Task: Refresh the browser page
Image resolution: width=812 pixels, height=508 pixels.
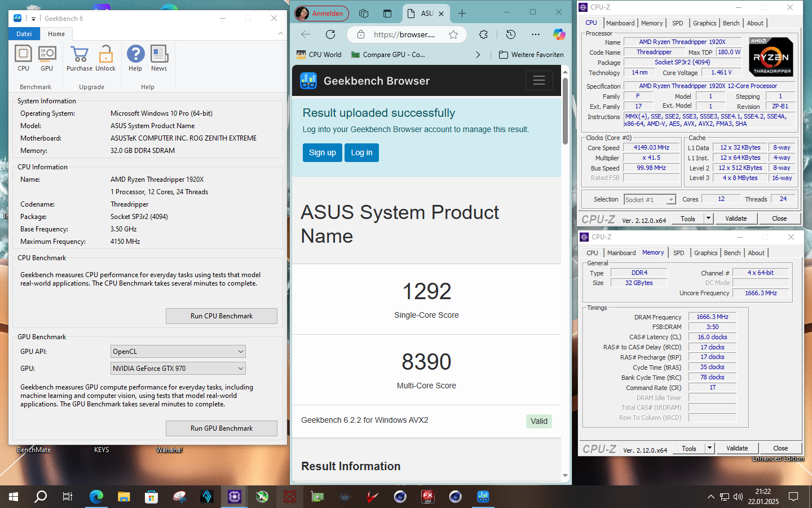Action: click(x=330, y=34)
